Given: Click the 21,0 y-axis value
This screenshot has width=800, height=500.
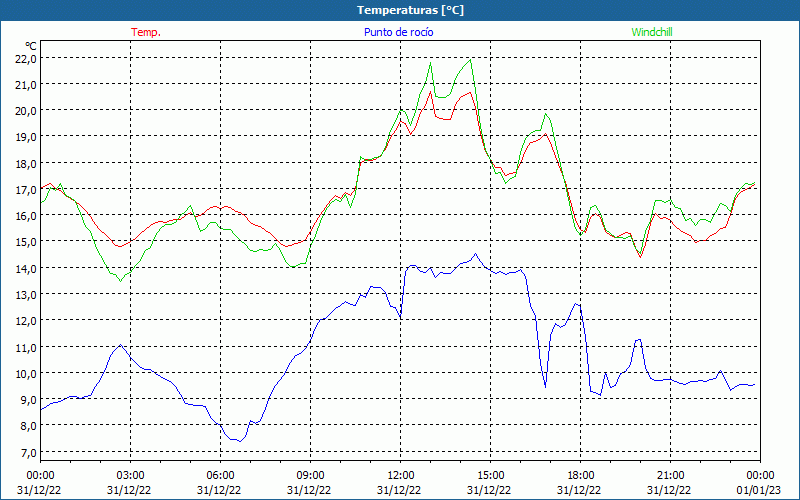Looking at the screenshot, I should 26,85.
